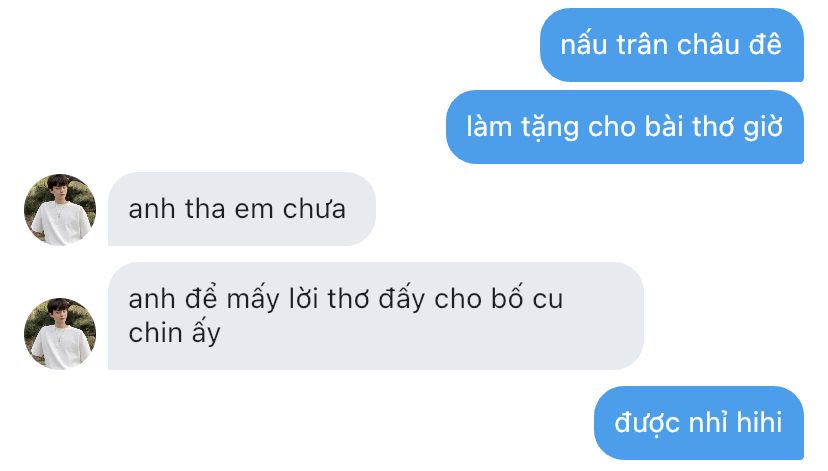Click the avatar beside the "bố cu chin" message

[x=60, y=334]
